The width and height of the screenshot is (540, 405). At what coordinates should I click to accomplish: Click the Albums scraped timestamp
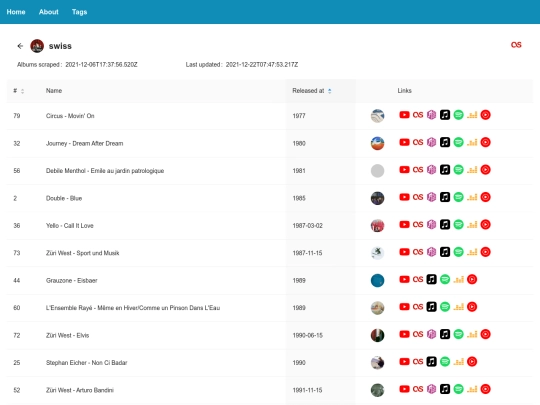click(x=101, y=64)
